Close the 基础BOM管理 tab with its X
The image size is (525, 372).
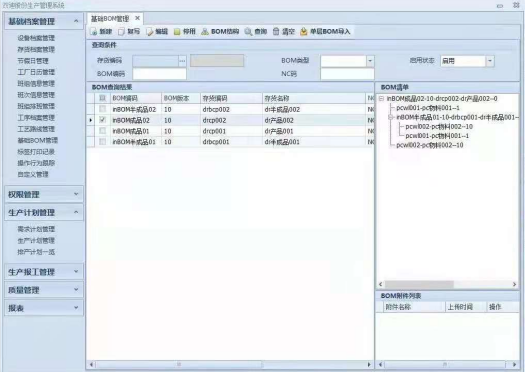pos(137,18)
